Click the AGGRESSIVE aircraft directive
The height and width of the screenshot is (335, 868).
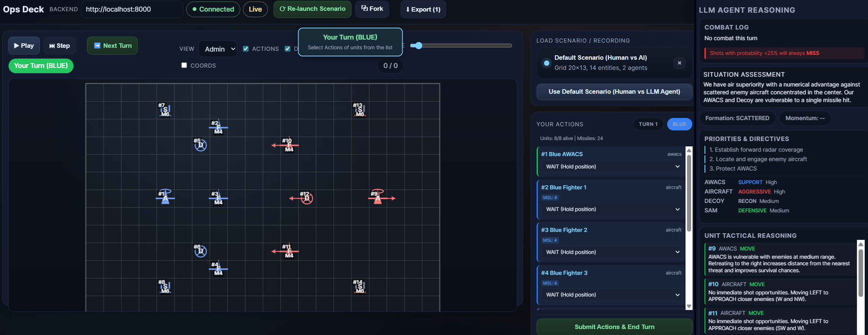pyautogui.click(x=754, y=192)
